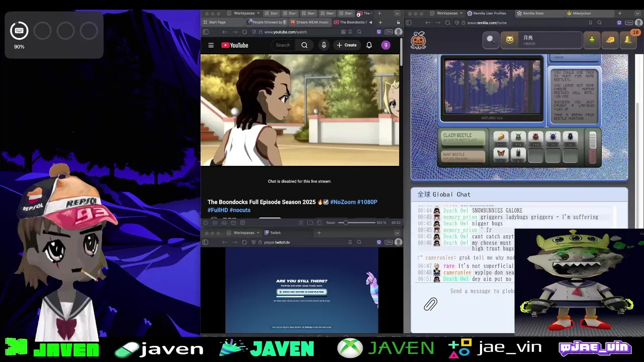Toggle VPN badge in Remilia window
Image resolution: width=644 pixels, height=362 pixels.
pos(629,23)
